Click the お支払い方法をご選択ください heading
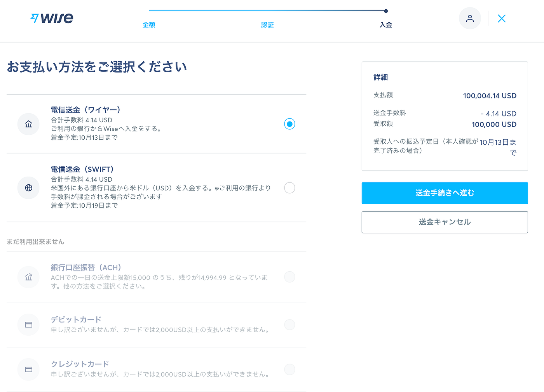This screenshot has width=544, height=392. [x=97, y=67]
